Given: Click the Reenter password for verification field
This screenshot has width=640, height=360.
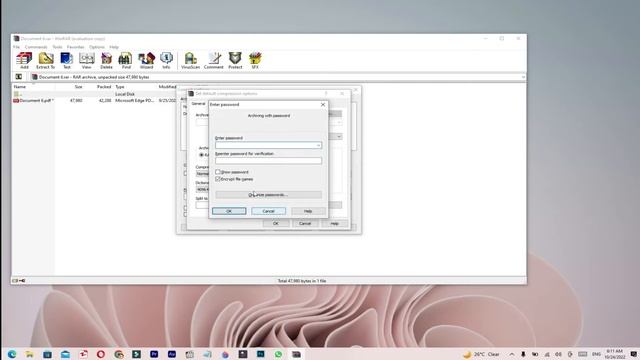Looking at the screenshot, I should pyautogui.click(x=268, y=160).
